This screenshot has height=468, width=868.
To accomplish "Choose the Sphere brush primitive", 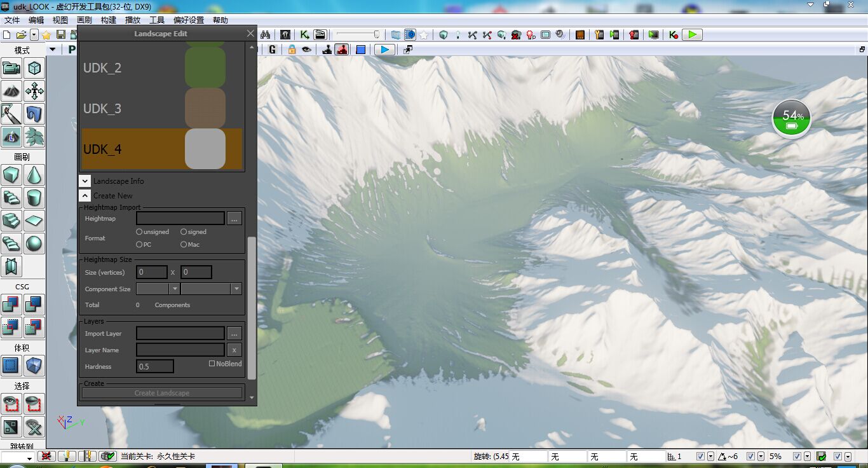I will pos(34,244).
